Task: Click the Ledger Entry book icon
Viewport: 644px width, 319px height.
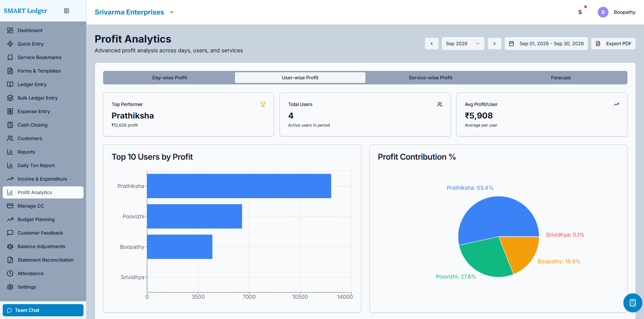Action: 10,84
